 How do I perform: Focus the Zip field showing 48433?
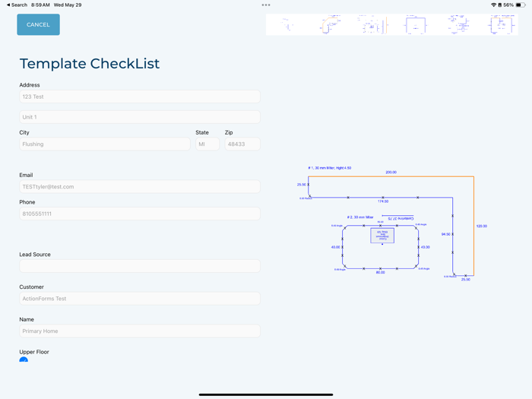coord(242,144)
